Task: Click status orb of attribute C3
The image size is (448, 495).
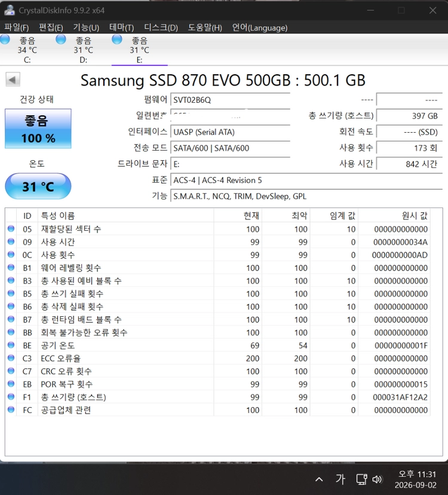Action: click(x=11, y=358)
